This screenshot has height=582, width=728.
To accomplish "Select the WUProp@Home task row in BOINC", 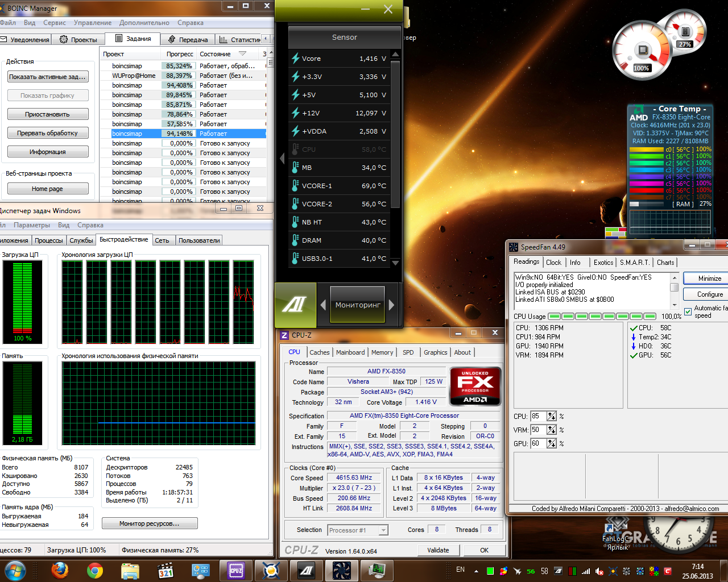I will [x=184, y=76].
